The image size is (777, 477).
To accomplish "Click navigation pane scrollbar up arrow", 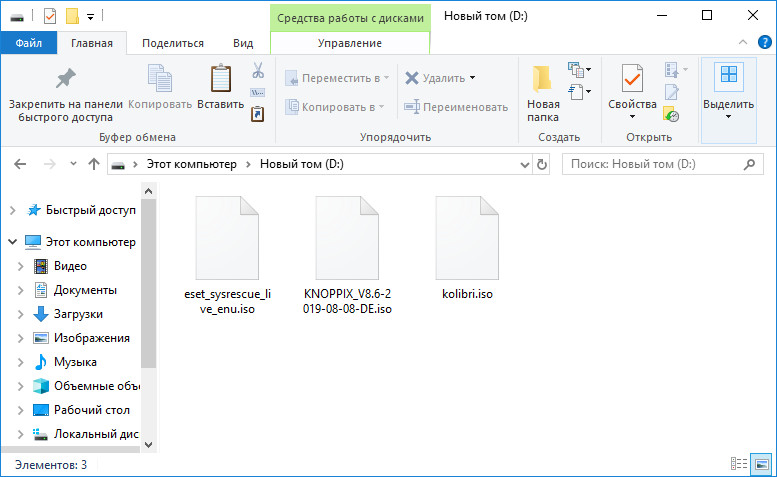I will click(148, 191).
